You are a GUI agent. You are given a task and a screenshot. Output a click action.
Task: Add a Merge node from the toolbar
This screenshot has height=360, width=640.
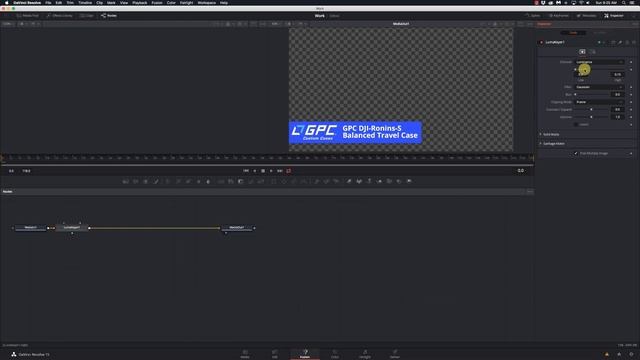(221, 181)
